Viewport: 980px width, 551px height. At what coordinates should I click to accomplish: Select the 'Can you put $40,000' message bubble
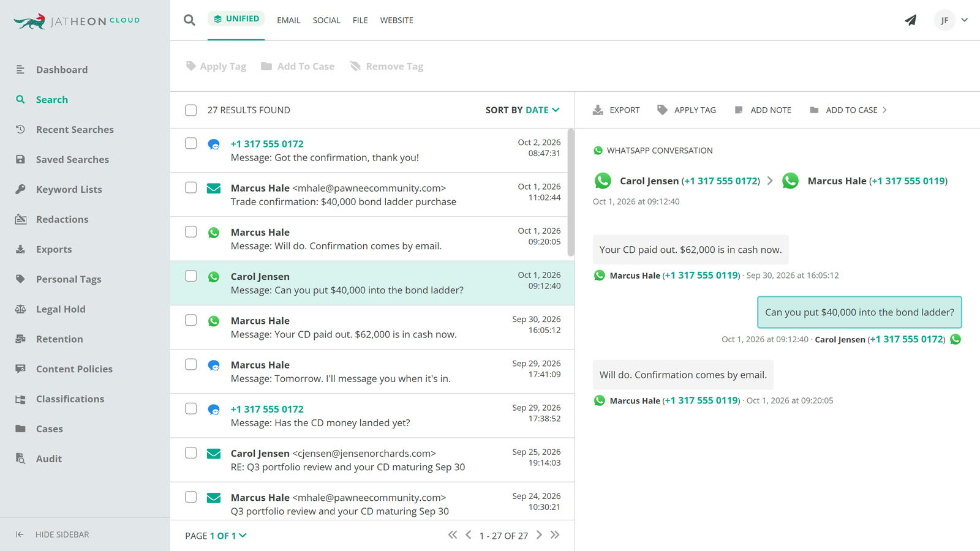coord(859,312)
